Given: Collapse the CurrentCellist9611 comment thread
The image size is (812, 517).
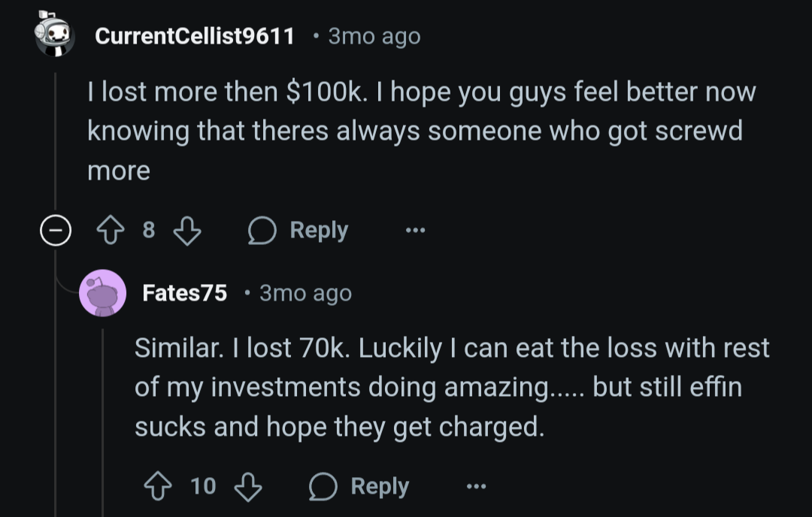Looking at the screenshot, I should pyautogui.click(x=55, y=231).
